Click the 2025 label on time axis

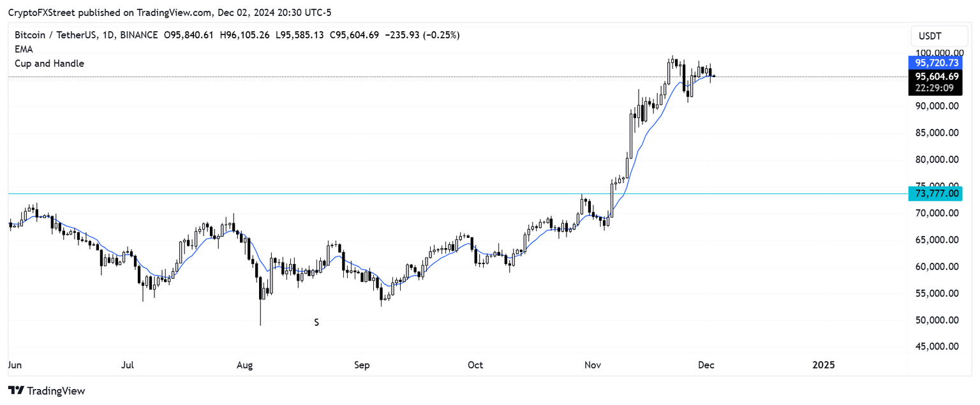[x=823, y=365]
